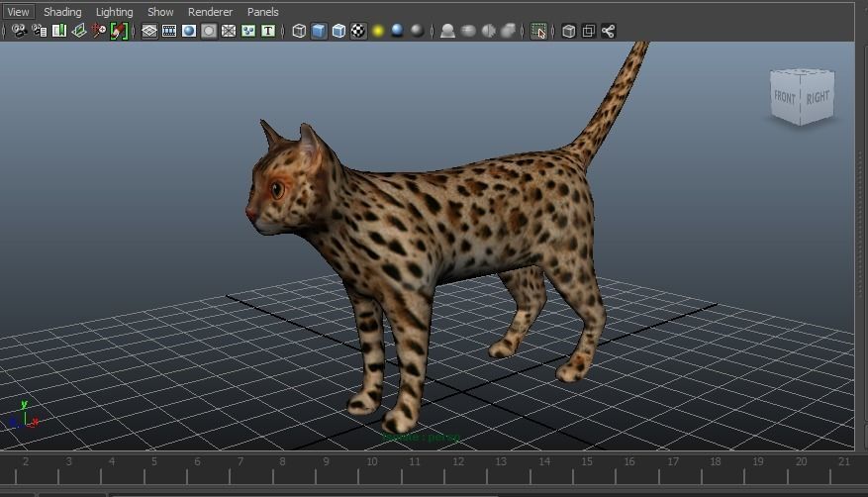Image resolution: width=868 pixels, height=497 pixels.
Task: Toggle the blue Shadows sphere icon
Action: [x=398, y=31]
